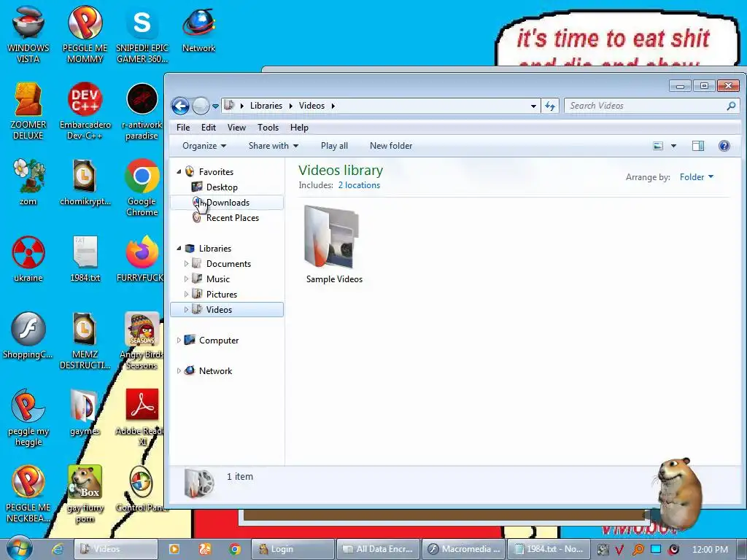
Task: Open the Share with dropdown
Action: (x=274, y=146)
